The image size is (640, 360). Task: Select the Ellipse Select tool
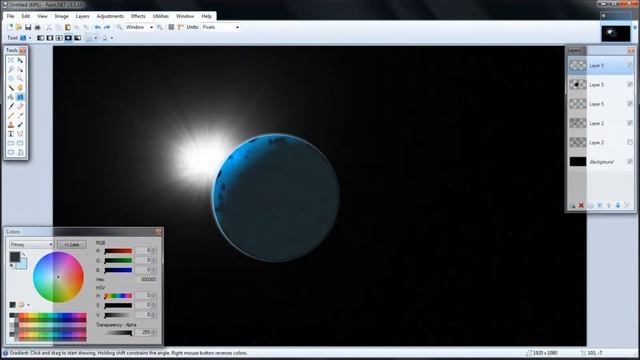(x=11, y=78)
